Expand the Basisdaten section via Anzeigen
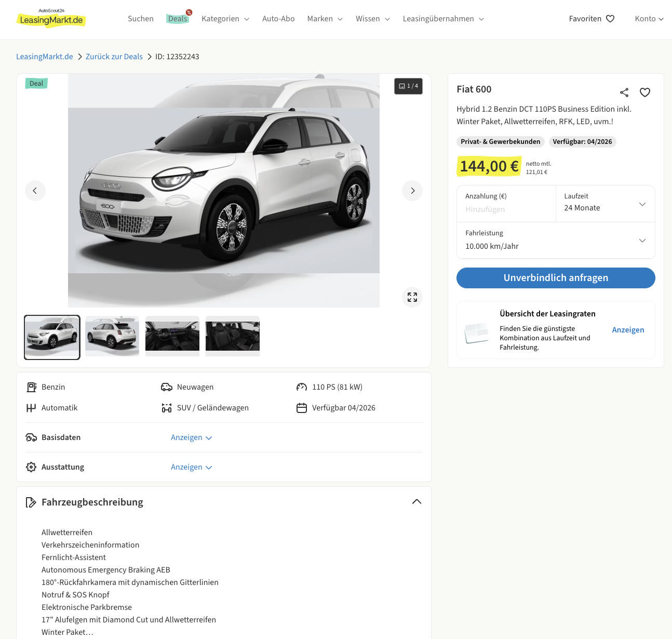Image resolution: width=672 pixels, height=639 pixels. (191, 437)
